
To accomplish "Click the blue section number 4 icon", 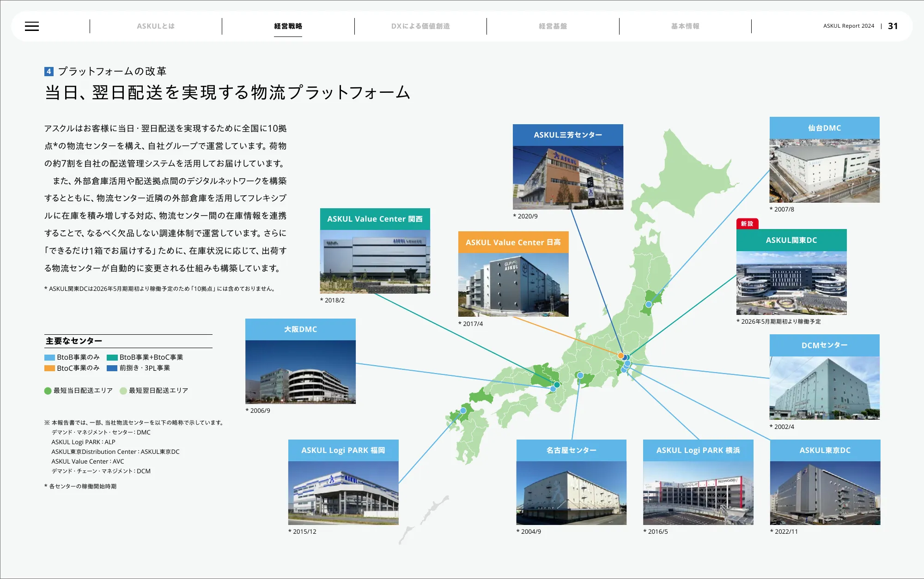I will click(49, 72).
